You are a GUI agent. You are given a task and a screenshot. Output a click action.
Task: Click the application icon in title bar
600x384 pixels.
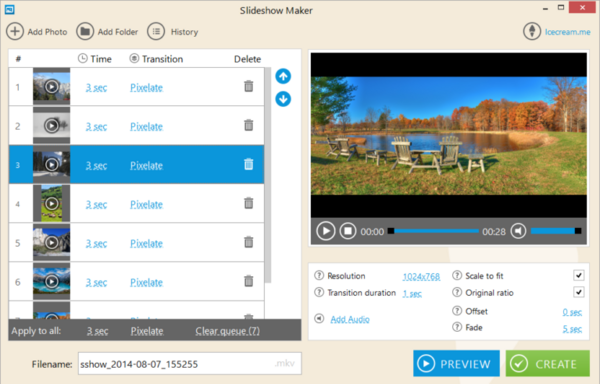(x=10, y=10)
